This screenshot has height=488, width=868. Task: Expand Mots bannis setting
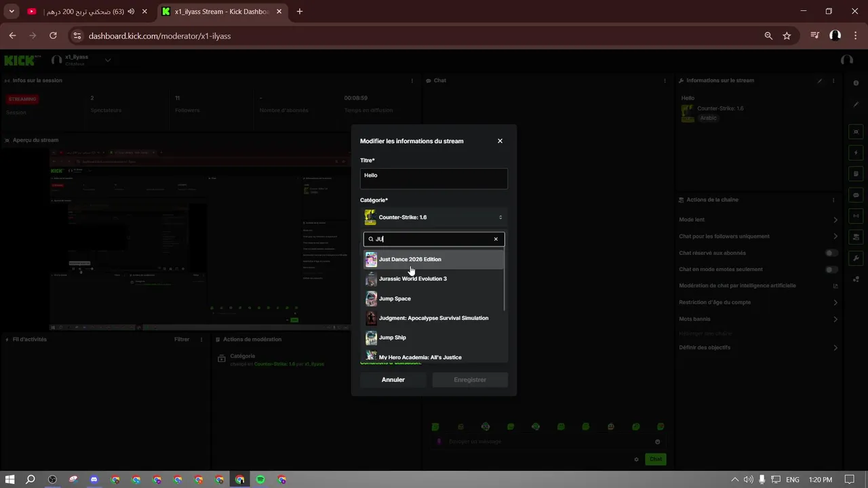coord(759,319)
